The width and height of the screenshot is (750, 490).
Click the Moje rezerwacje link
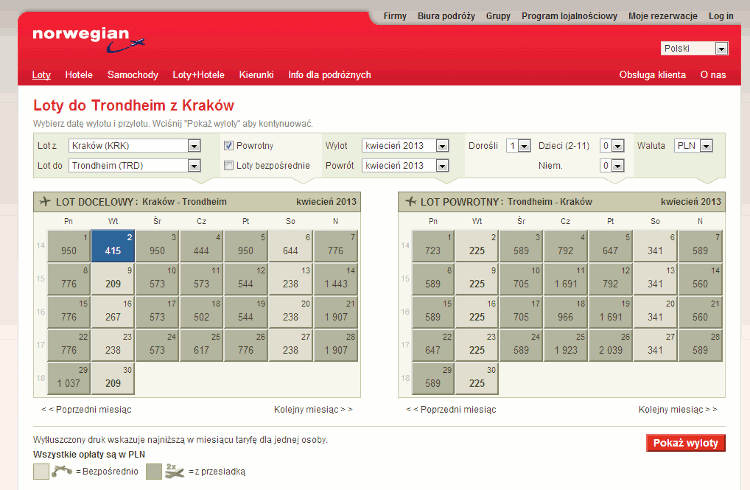(x=663, y=16)
